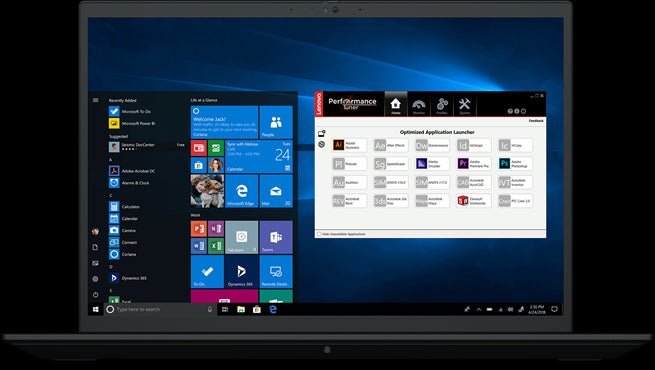
Task: Open the Teams tile
Action: pos(276,237)
